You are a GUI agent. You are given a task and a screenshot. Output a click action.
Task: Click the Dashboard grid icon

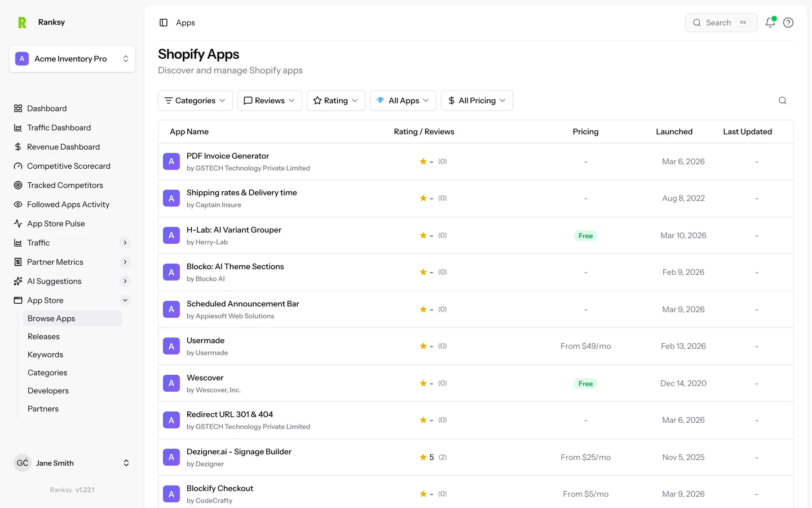[x=18, y=108]
